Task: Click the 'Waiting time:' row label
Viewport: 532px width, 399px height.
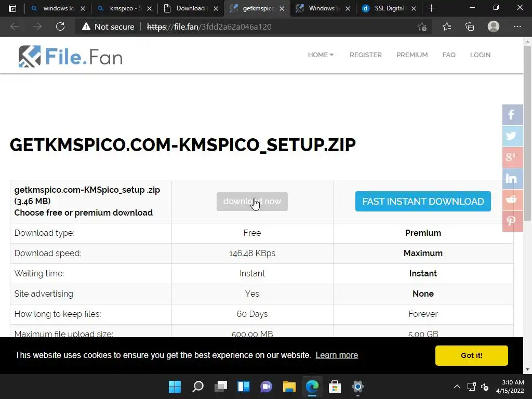Action: pos(39,273)
